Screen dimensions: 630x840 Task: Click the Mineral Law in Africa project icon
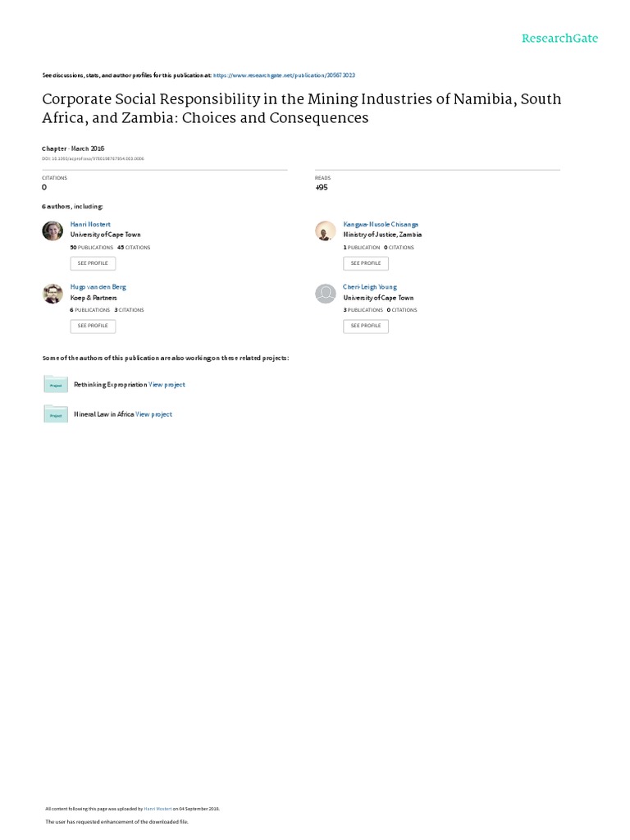point(56,414)
